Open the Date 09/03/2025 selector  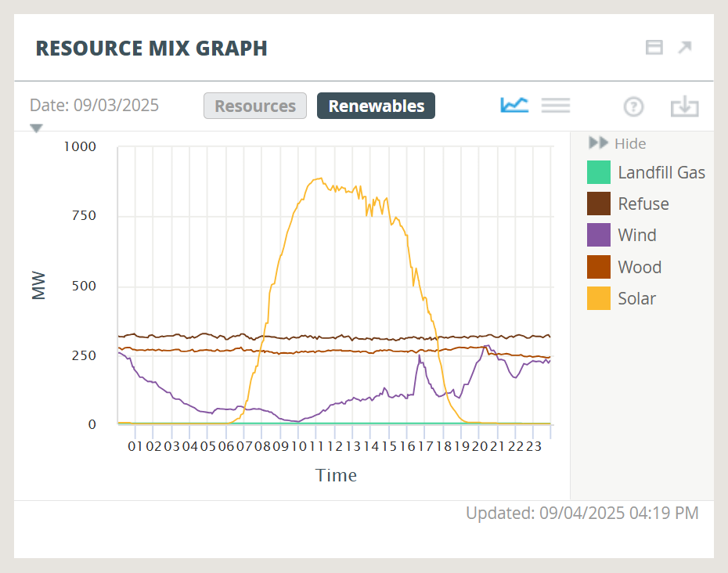pyautogui.click(x=94, y=105)
